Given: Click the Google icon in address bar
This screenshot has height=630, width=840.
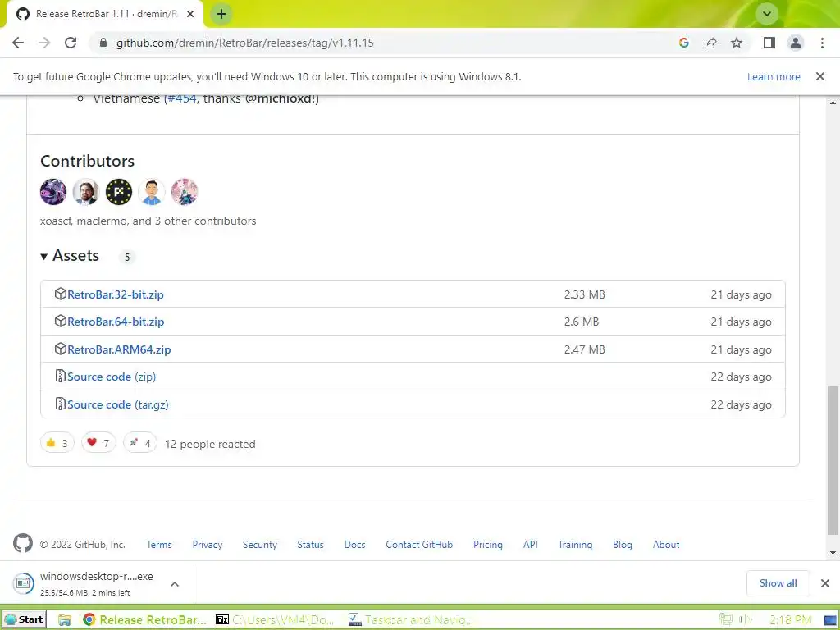Looking at the screenshot, I should click(683, 43).
